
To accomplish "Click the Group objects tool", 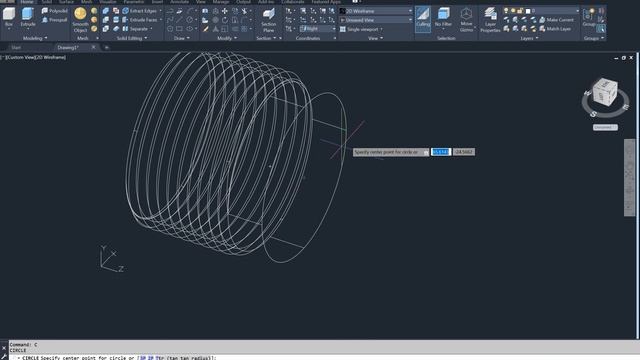I will [588, 17].
